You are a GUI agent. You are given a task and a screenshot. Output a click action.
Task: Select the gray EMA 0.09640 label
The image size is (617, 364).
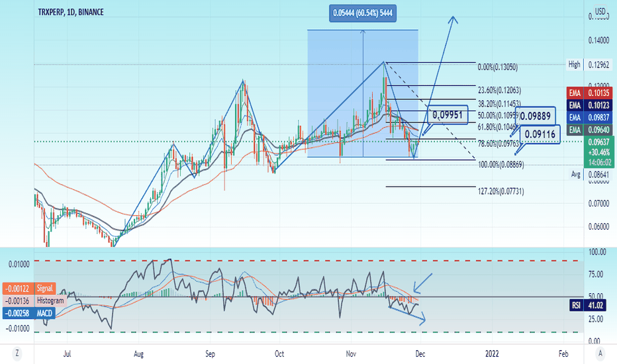click(x=589, y=130)
